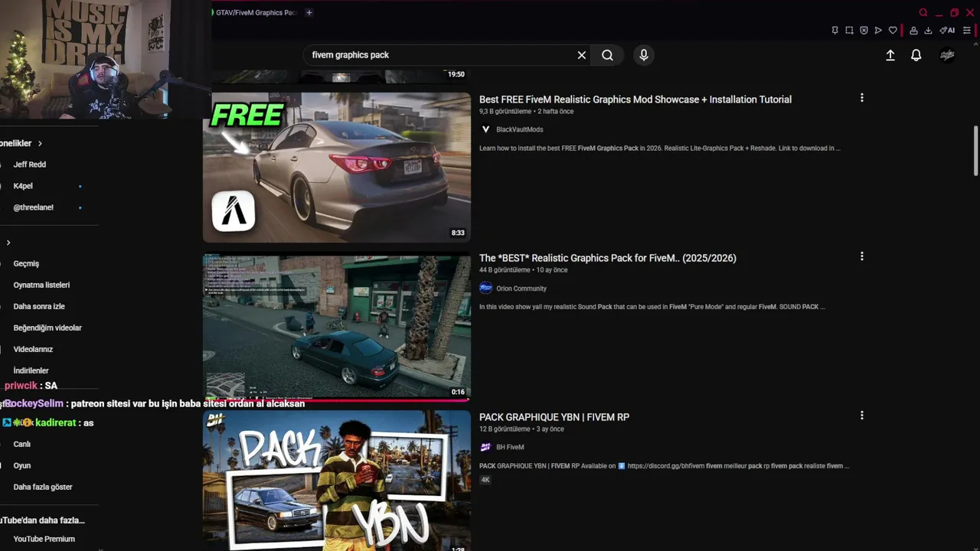Click the 4K badge under PACK GRAPHIQUE YBN

click(x=485, y=480)
